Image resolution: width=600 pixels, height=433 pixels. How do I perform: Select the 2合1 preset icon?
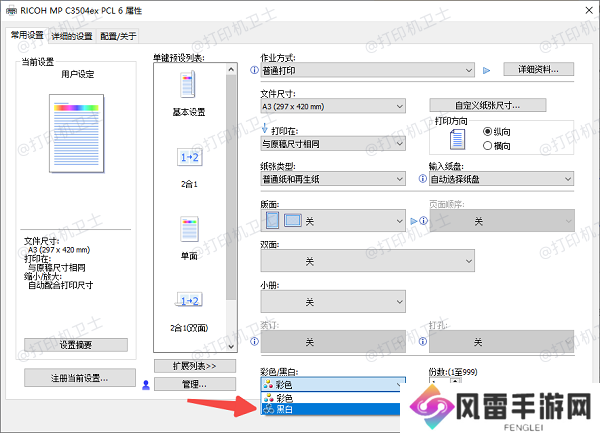[190, 157]
